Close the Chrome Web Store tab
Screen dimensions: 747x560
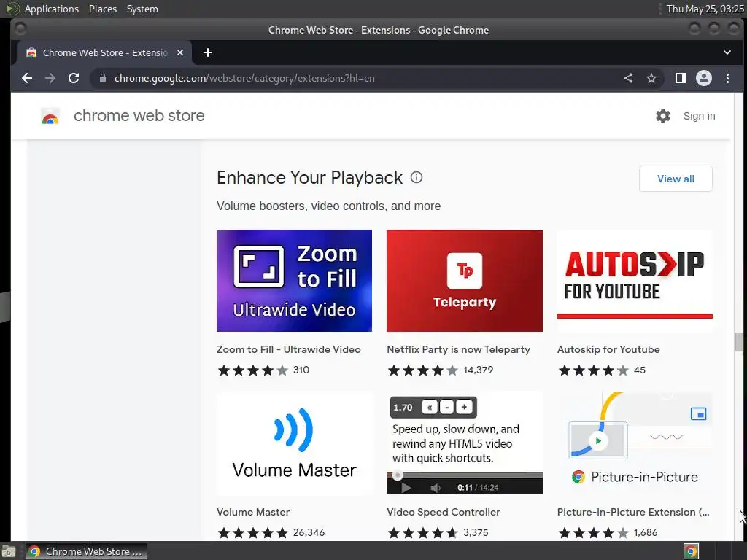pyautogui.click(x=180, y=52)
